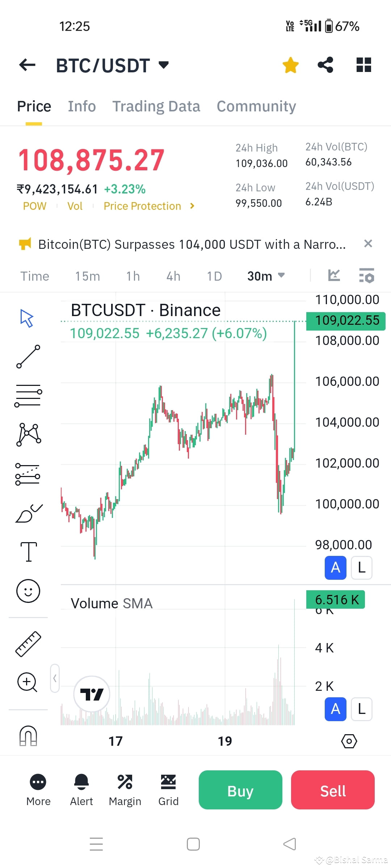This screenshot has height=868, width=391.
Task: Toggle log scale L on volume pane
Action: (x=361, y=709)
